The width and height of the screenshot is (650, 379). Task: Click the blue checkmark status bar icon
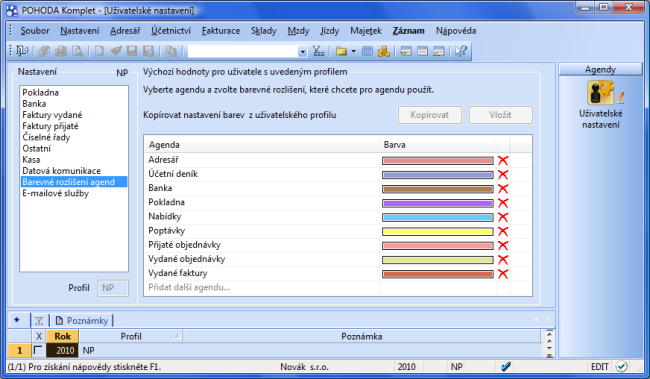click(x=506, y=367)
